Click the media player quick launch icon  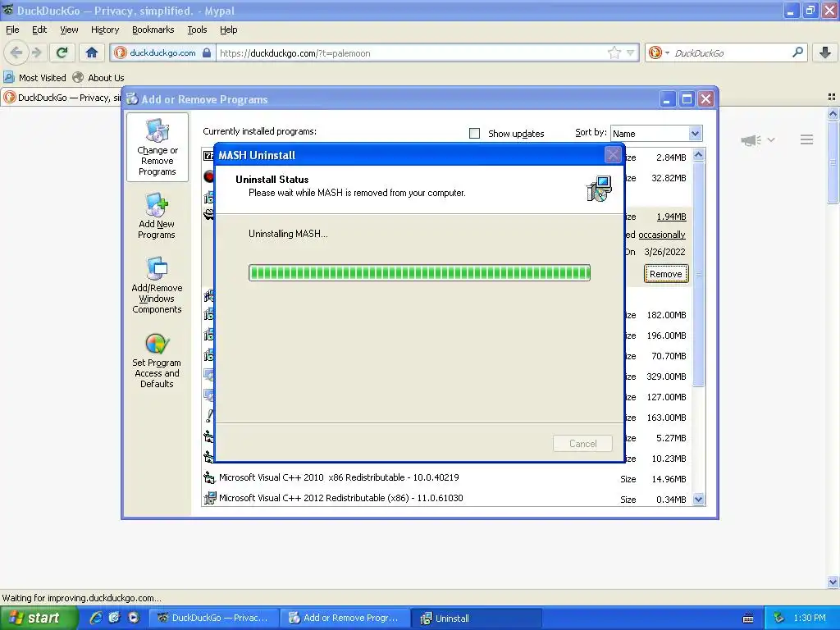[133, 618]
